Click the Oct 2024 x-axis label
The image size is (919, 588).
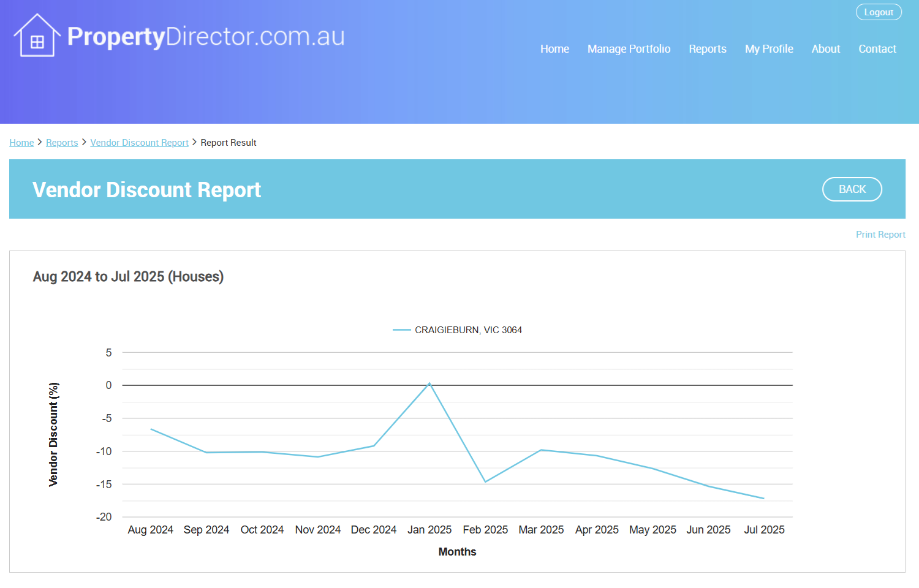[x=262, y=530]
